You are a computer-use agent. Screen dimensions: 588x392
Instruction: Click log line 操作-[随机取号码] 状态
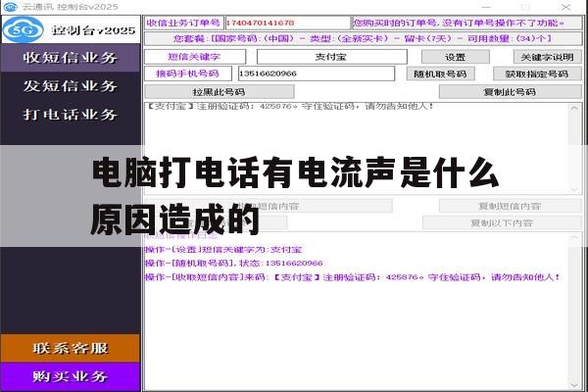tap(233, 263)
